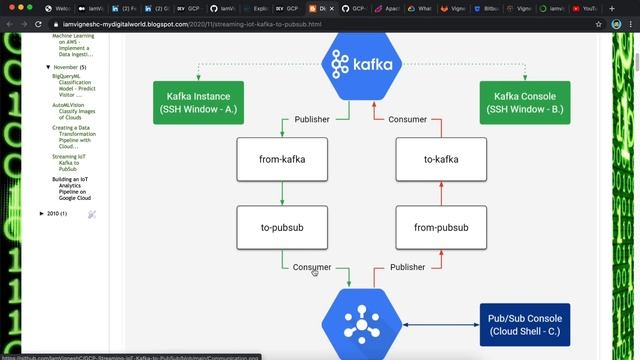Screen dimensions: 640x360
Task: Expand the 2010 (1) archive
Action: (42, 213)
